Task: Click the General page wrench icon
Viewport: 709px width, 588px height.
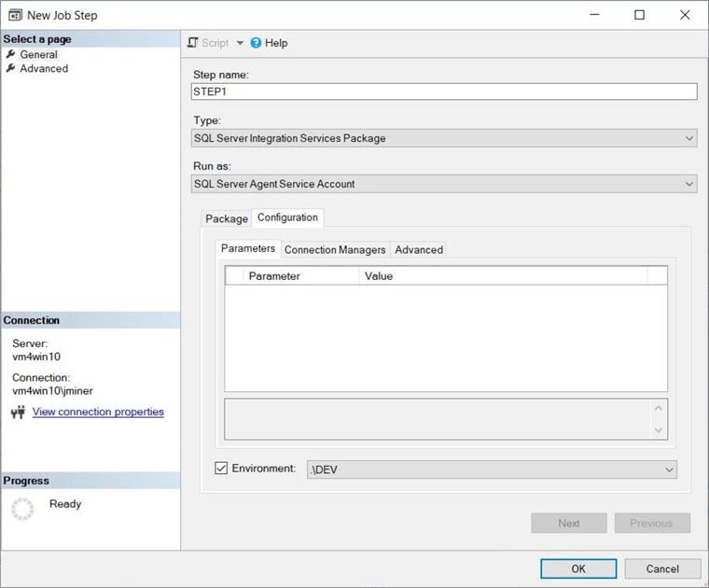Action: [x=11, y=54]
